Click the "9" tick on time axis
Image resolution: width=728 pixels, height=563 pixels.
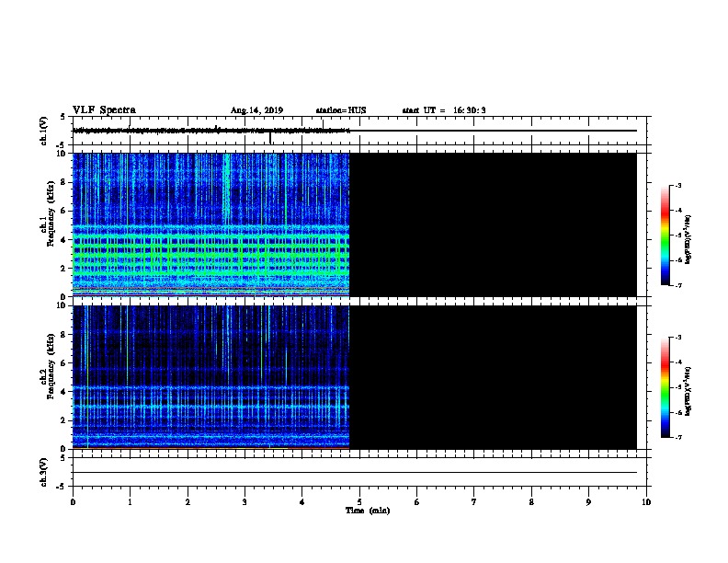point(588,502)
